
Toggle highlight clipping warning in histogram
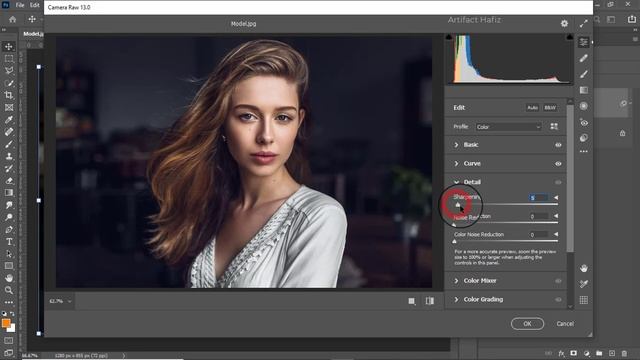pos(569,37)
